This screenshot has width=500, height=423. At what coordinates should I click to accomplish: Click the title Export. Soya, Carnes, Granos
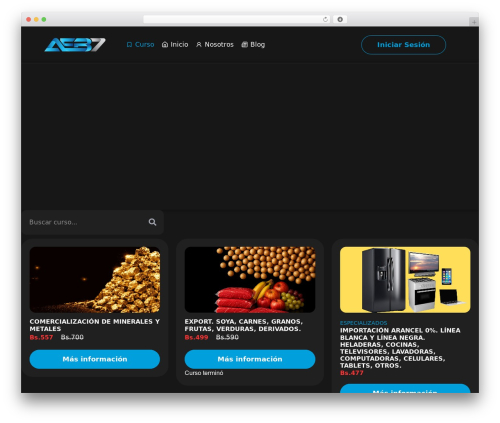[x=244, y=325]
